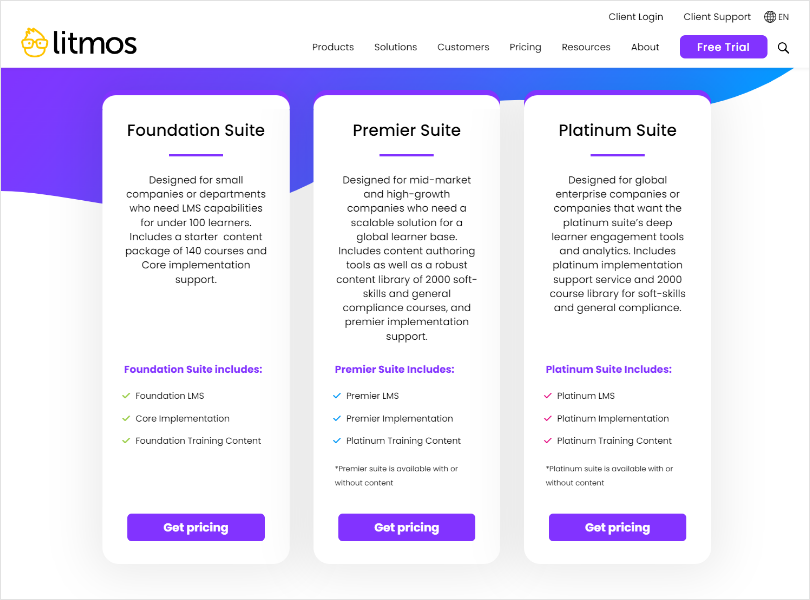
Task: Click the checkmark beside Platinum Implementation
Action: tap(548, 419)
